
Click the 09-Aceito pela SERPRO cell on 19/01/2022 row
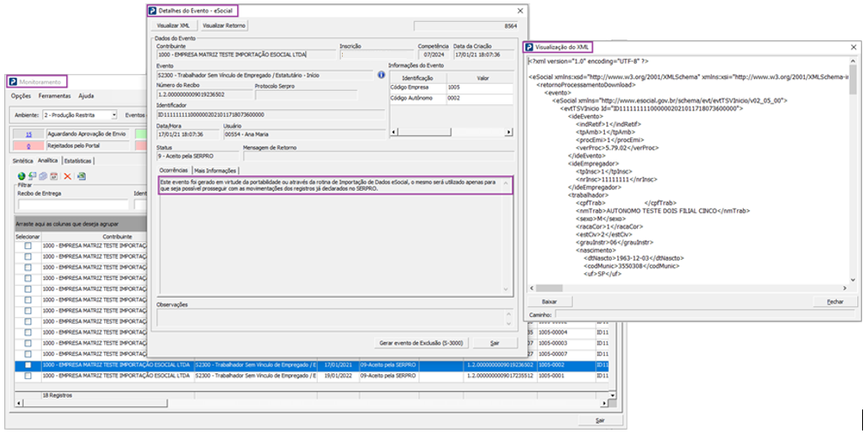click(x=388, y=376)
